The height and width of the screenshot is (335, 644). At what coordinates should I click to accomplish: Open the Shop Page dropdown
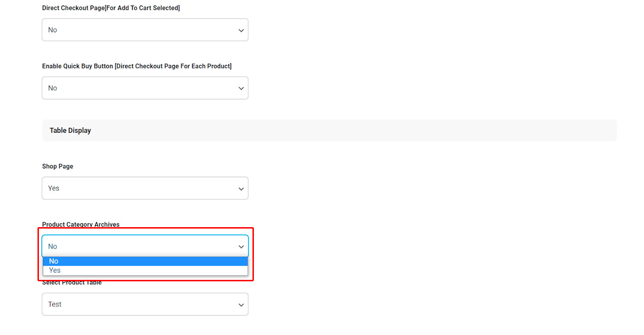(145, 188)
